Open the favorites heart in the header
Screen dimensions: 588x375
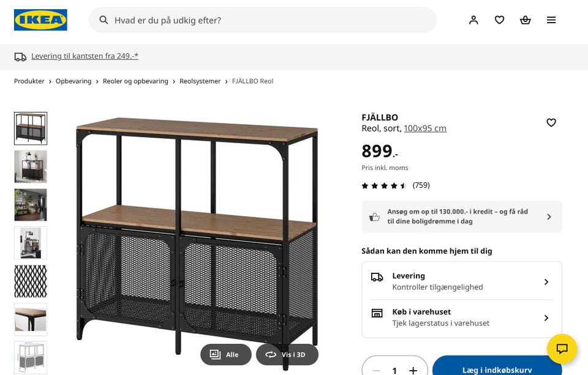(x=499, y=20)
